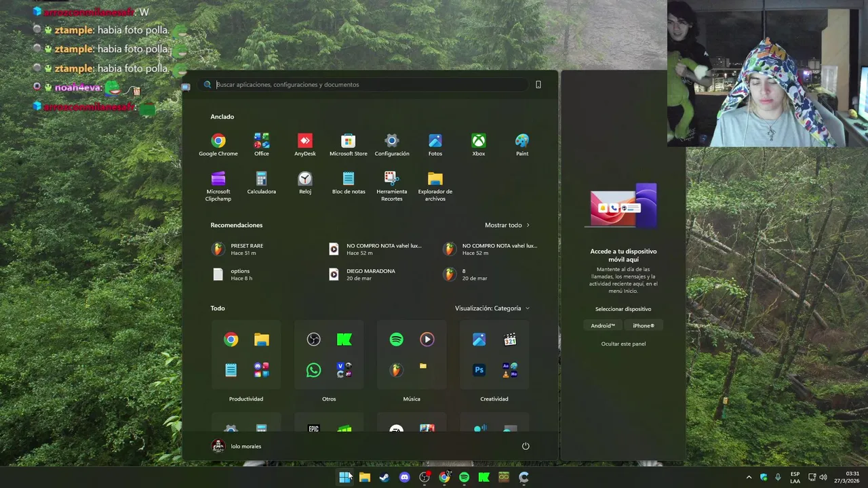Open the Otros category label
Viewport: 868px width, 488px height.
[x=329, y=399]
